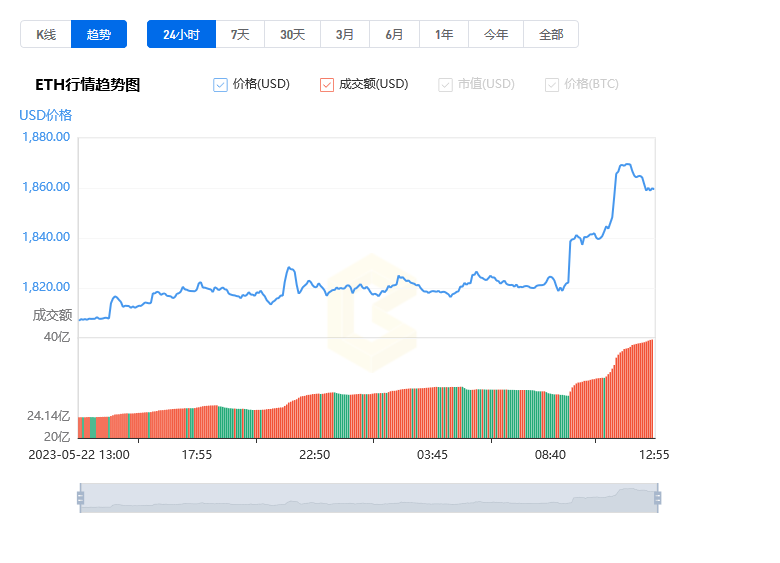Screen dimensions: 780x563
Task: Select the 趋势 trend view tab
Action: point(98,34)
